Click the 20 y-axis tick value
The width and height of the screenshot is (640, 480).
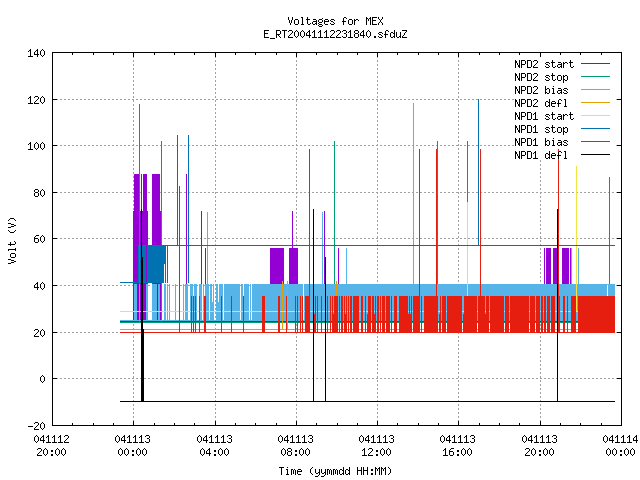[x=40, y=333]
